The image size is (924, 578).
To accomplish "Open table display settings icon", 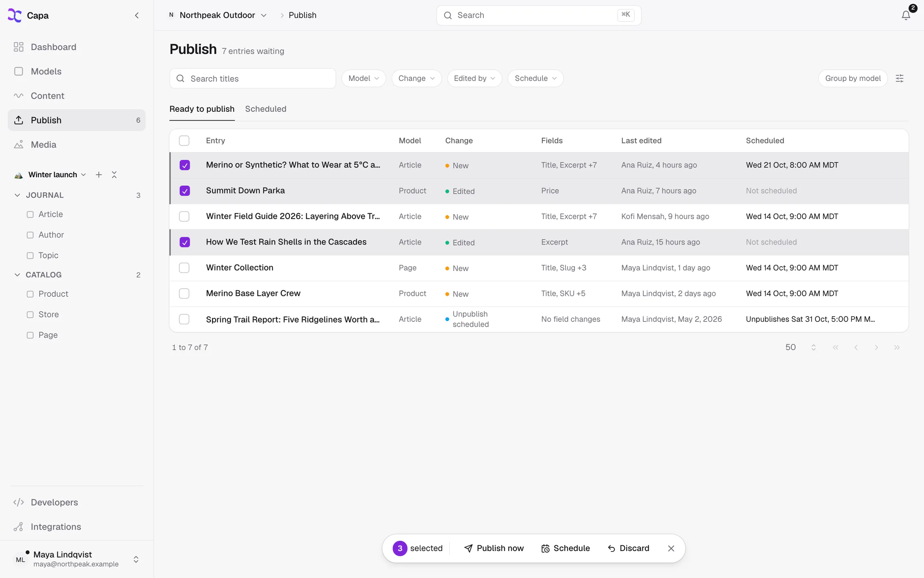I will (x=900, y=78).
